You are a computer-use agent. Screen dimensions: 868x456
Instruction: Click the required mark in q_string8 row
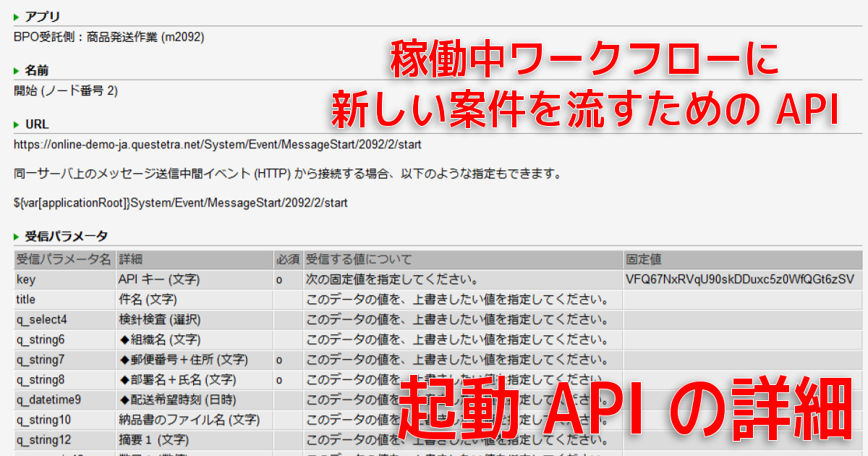(279, 380)
